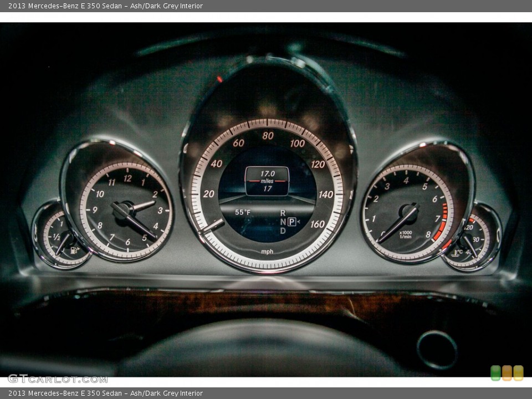Screen dimensions: 532x399
Task: Click the 4 on the tachometer
Action: pos(406,181)
